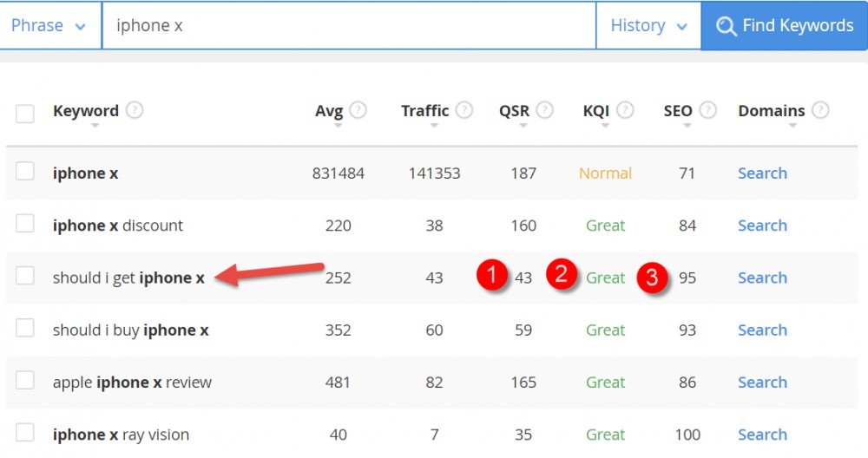Viewport: 868px width, 458px height.
Task: Click the KQI column help icon
Action: [625, 110]
